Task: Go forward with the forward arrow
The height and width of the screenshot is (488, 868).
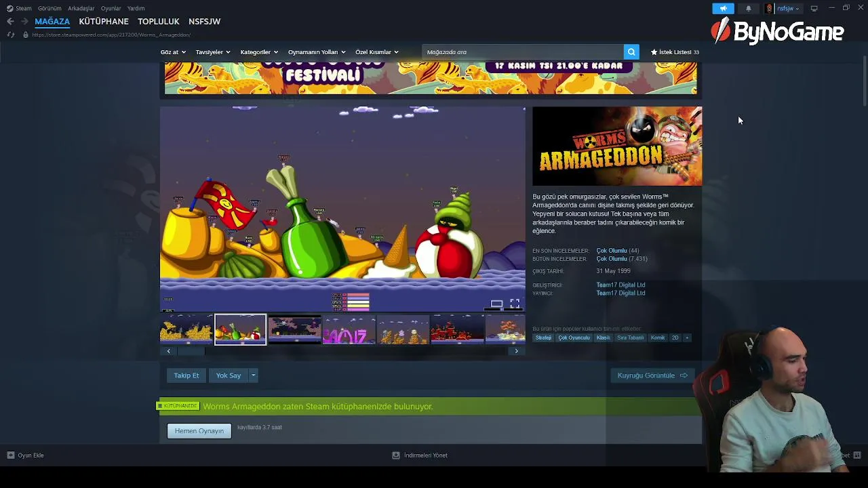Action: 24,22
